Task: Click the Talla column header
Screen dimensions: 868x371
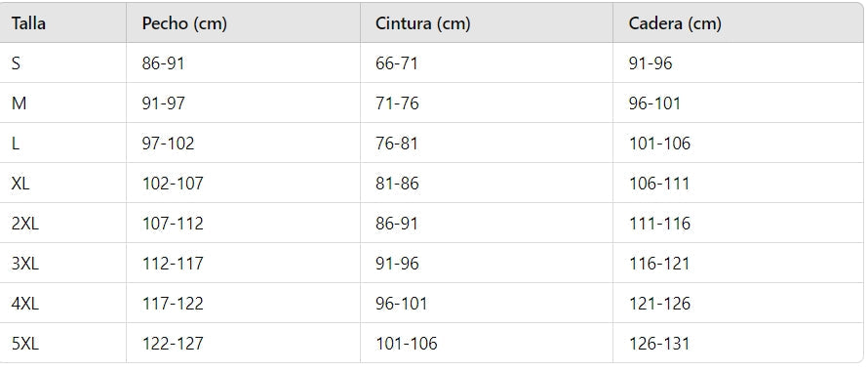Action: pos(28,23)
